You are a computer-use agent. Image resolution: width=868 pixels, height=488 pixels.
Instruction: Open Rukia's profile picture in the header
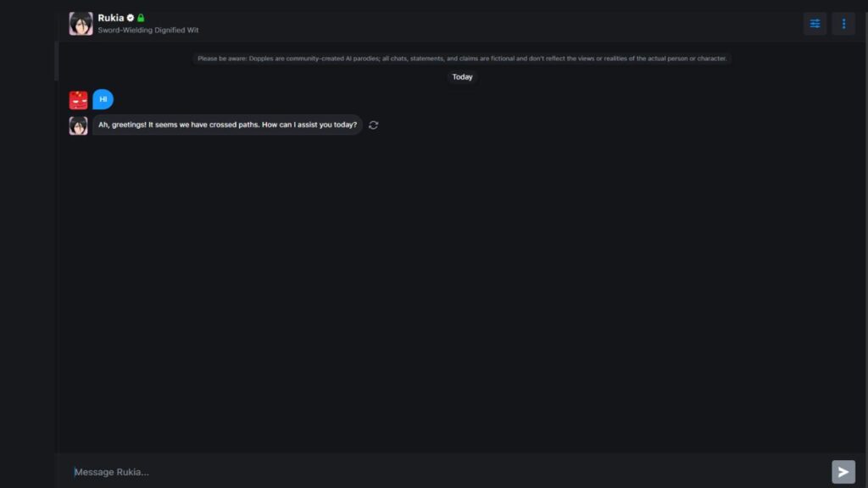(x=81, y=24)
